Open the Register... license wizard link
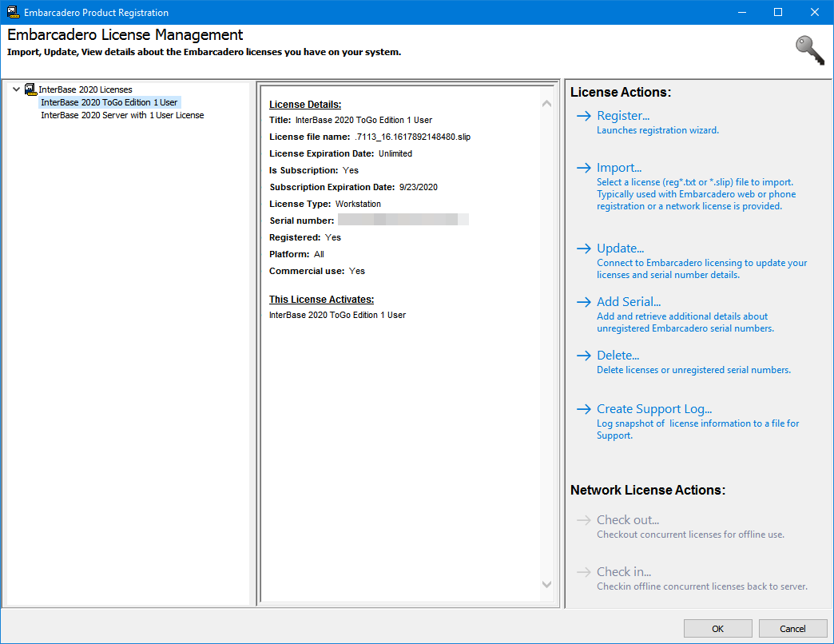 tap(623, 115)
